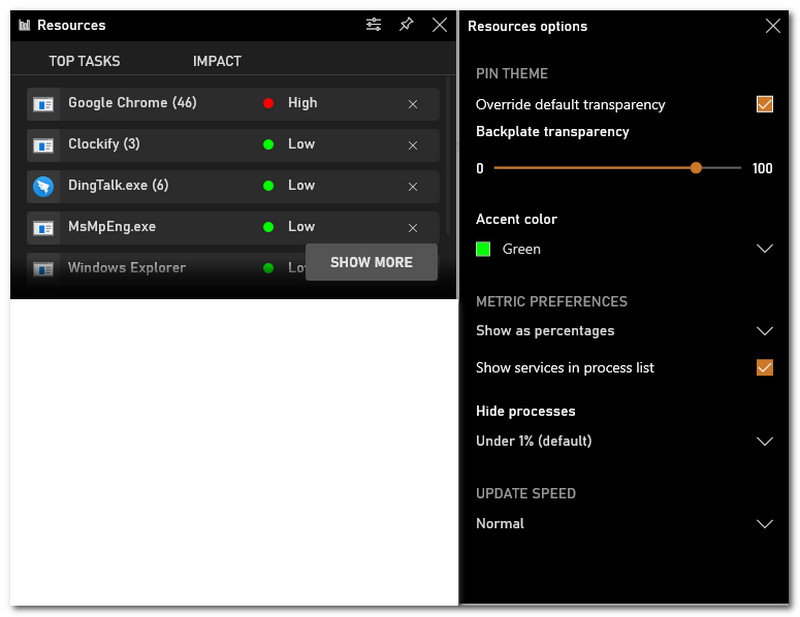
Task: End Clockify task with X
Action: (413, 145)
